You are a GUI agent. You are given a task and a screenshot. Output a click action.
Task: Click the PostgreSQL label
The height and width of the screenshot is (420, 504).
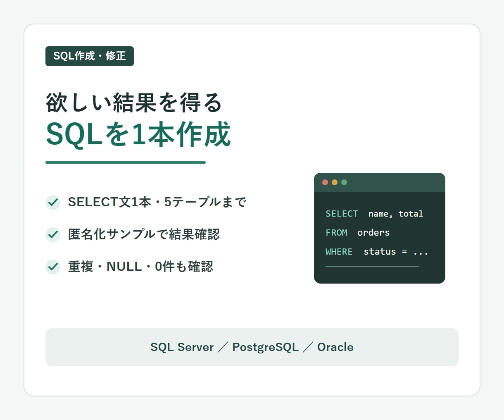point(265,347)
